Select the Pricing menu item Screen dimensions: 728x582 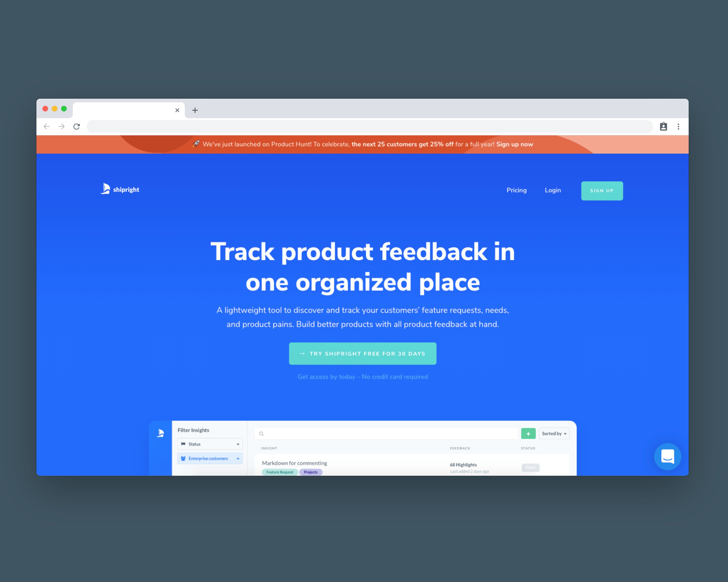(516, 190)
